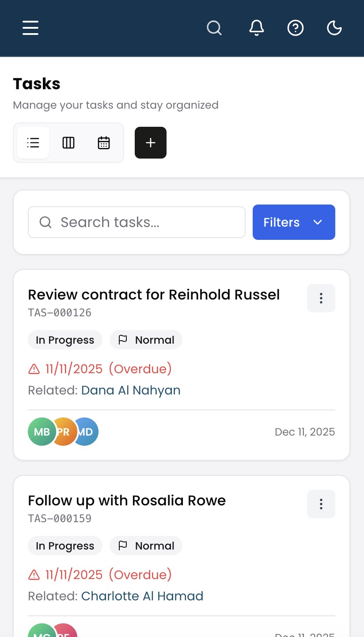This screenshot has height=637, width=364.
Task: Open the calendar view of tasks
Action: [x=103, y=142]
